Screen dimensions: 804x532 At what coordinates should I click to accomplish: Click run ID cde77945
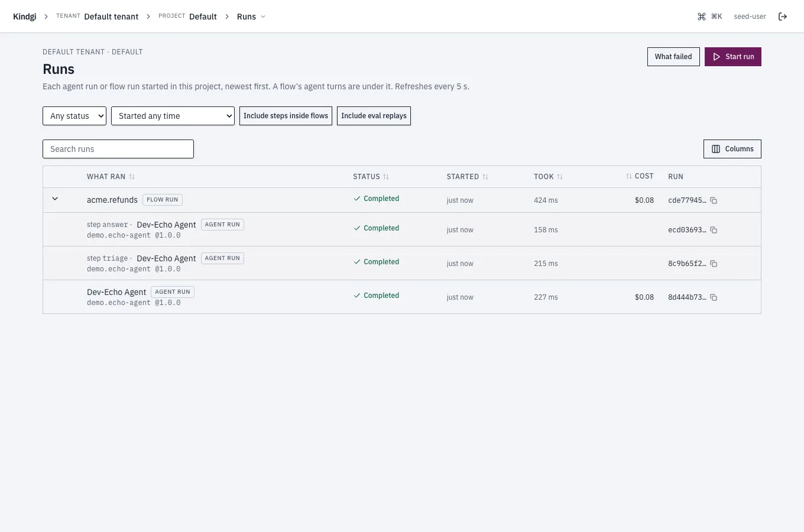point(687,200)
